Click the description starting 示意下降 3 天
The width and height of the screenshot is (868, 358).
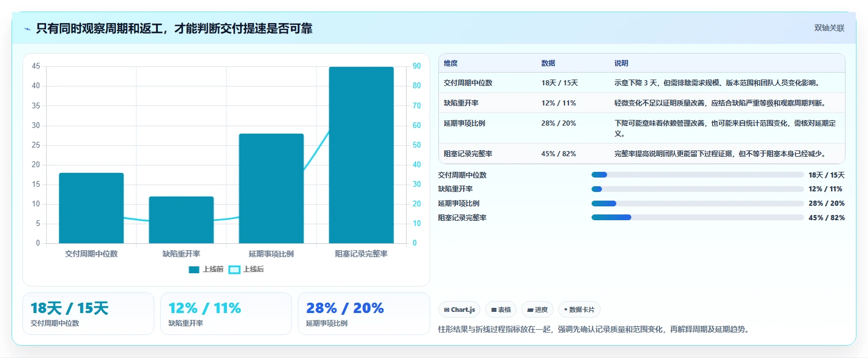click(717, 83)
